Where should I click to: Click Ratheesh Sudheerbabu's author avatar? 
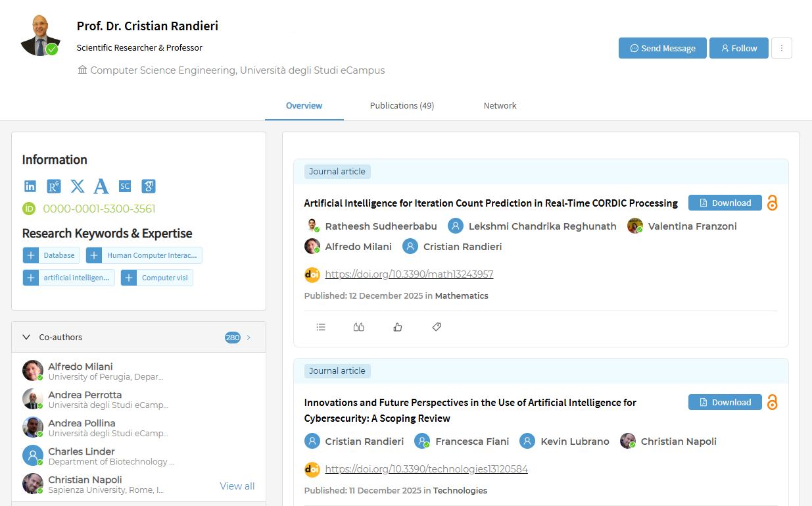(x=312, y=226)
